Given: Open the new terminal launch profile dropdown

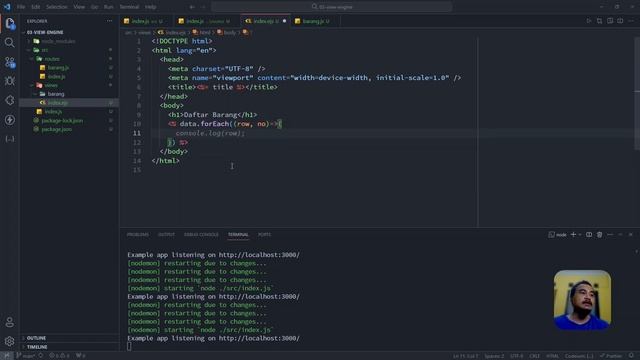Looking at the screenshot, I should (x=580, y=235).
